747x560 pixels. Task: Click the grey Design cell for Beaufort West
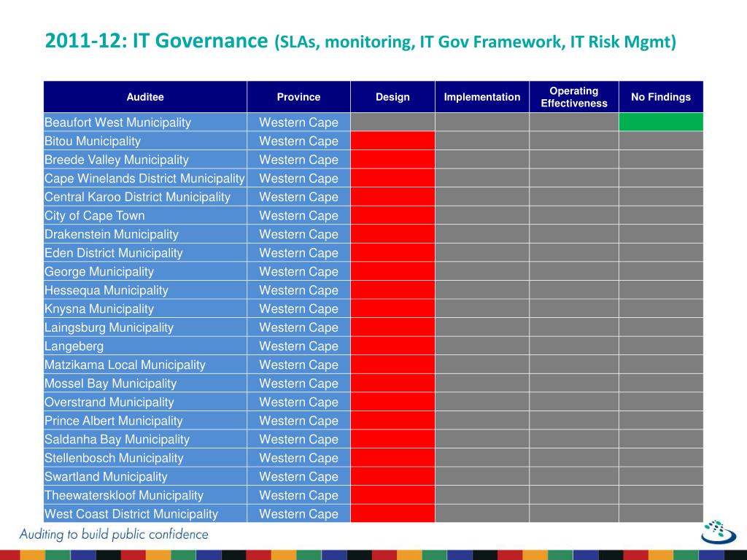pyautogui.click(x=392, y=122)
